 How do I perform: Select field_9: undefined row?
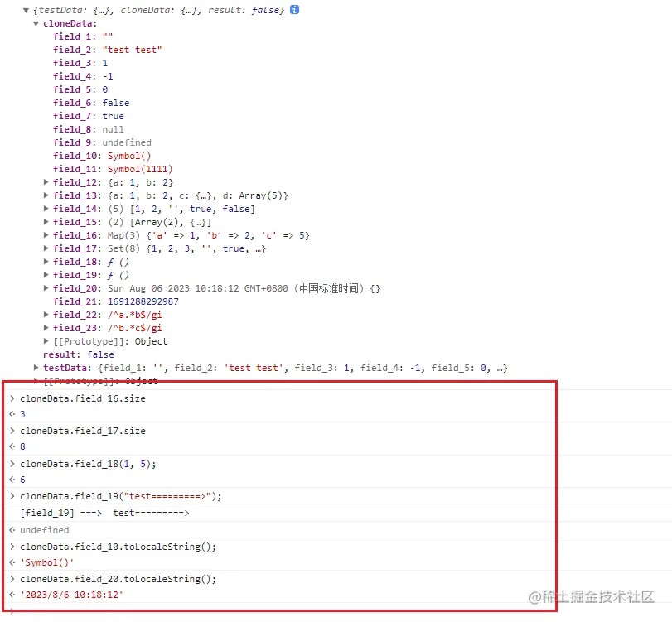click(x=102, y=142)
